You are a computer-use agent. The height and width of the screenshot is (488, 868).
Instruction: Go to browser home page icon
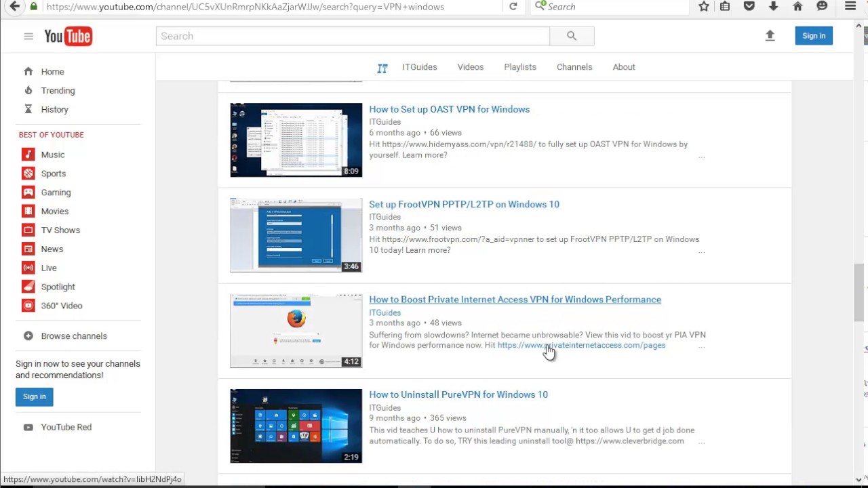tap(797, 7)
